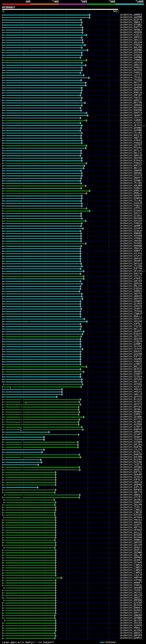Open hit UniRef100_Q8W3L3
Viewport: 146px width, 644px height.
coord(131,22)
